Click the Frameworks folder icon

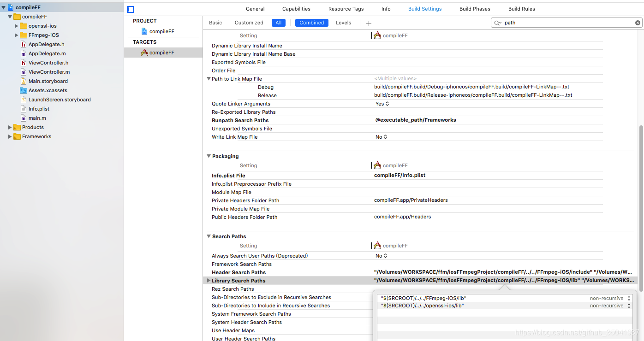tap(17, 136)
